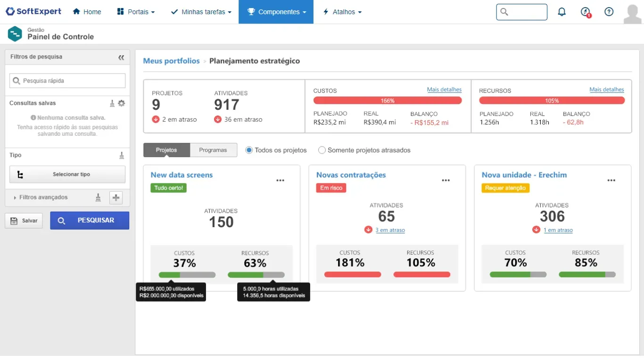
Task: Select Somente projetos atrasados radio button
Action: click(x=322, y=150)
